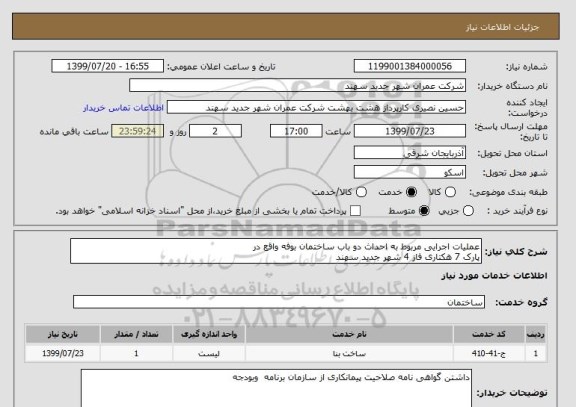This screenshot has width=576, height=407.
Task: Click the remaining time countdown field
Action: point(137,131)
